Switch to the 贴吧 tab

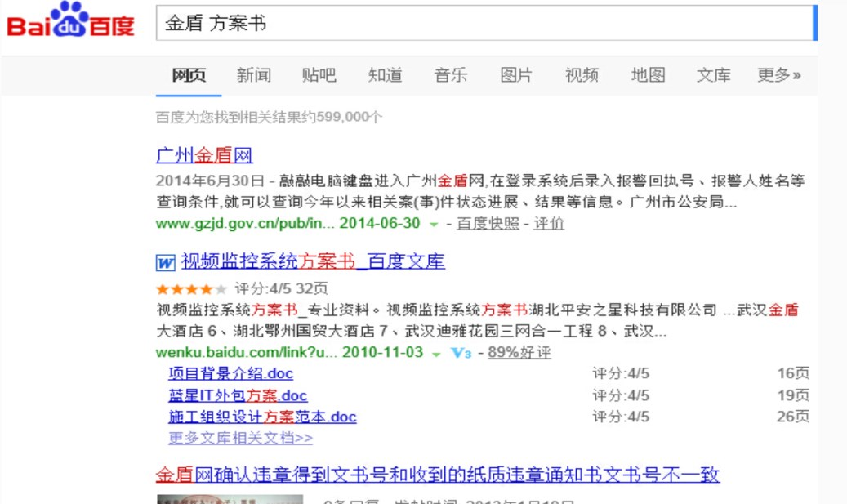click(319, 74)
